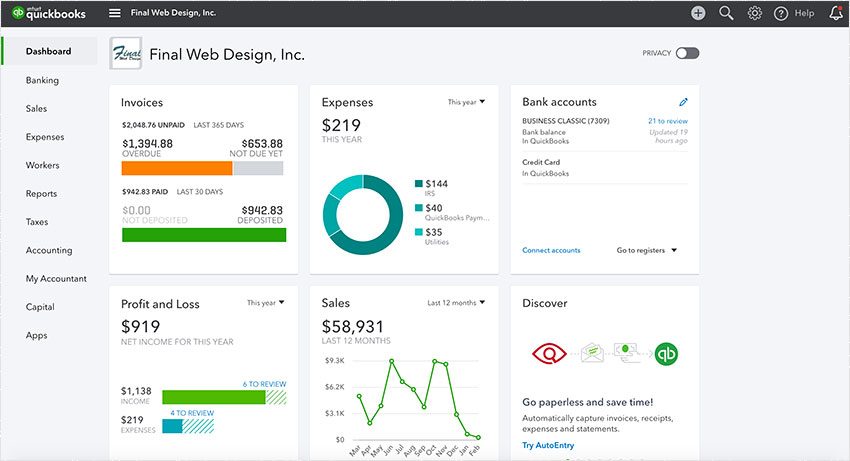This screenshot has width=850, height=461.
Task: Click the $40 QuickBooks Payments legend swatch
Action: coord(418,208)
